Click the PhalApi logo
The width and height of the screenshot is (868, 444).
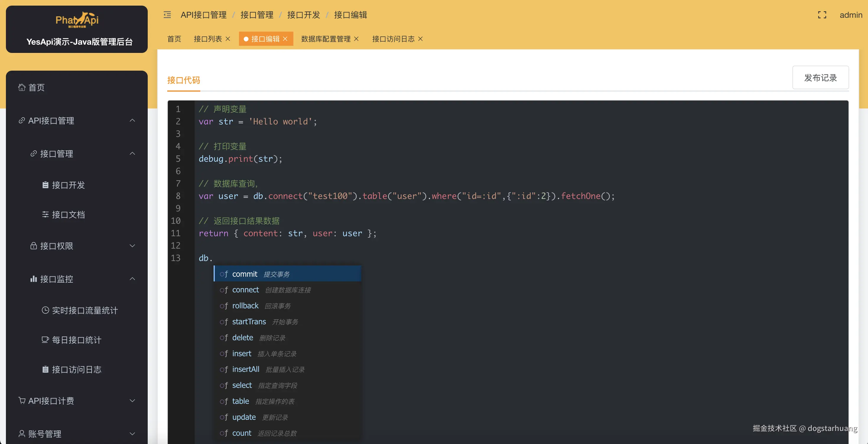(77, 20)
